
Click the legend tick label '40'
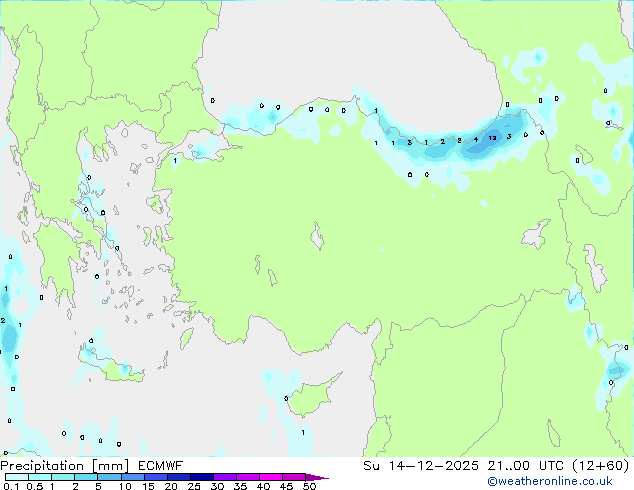coord(263,486)
